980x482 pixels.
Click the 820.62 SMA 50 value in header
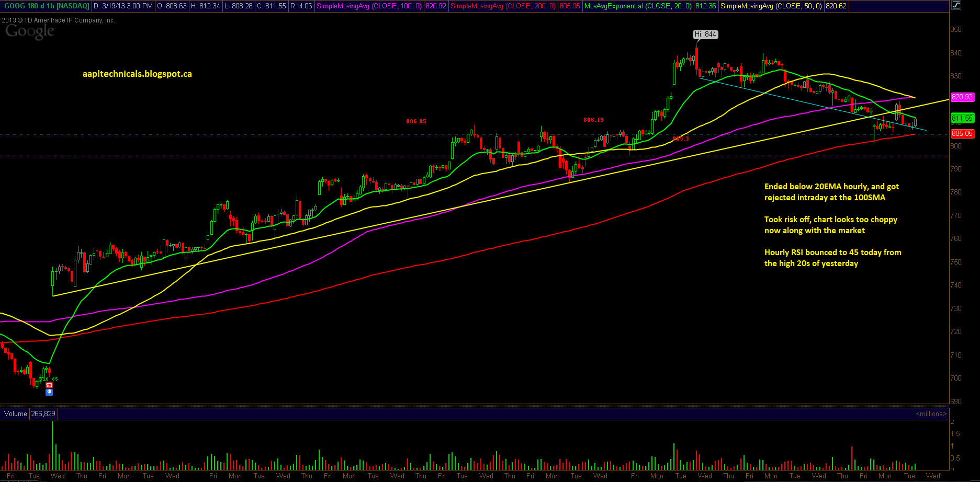pos(836,6)
